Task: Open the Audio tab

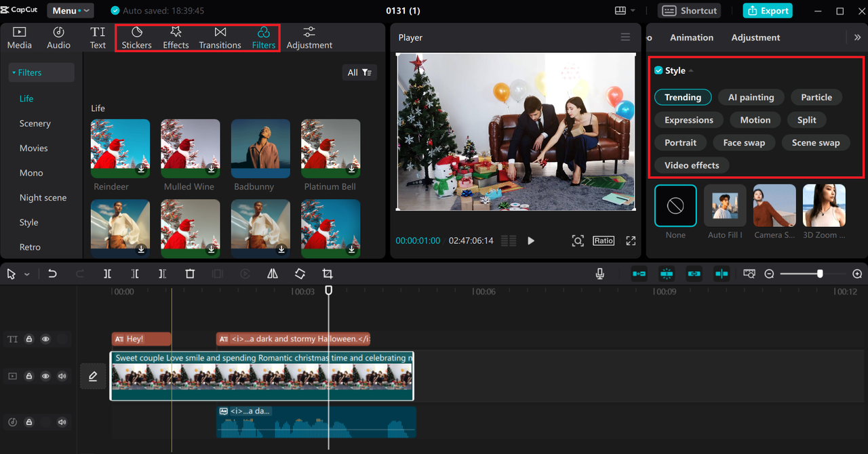Action: pos(58,38)
